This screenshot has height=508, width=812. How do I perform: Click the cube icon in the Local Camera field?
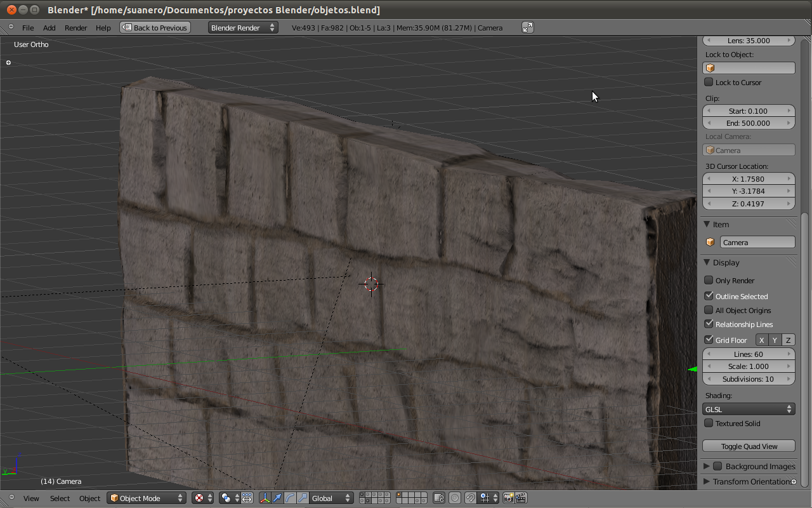710,150
